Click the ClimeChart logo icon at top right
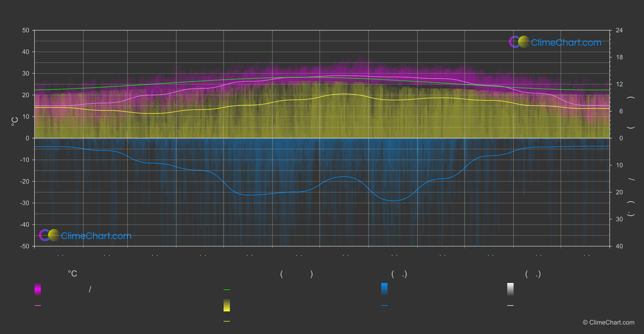Screen dimensions: 644x334 coord(519,42)
